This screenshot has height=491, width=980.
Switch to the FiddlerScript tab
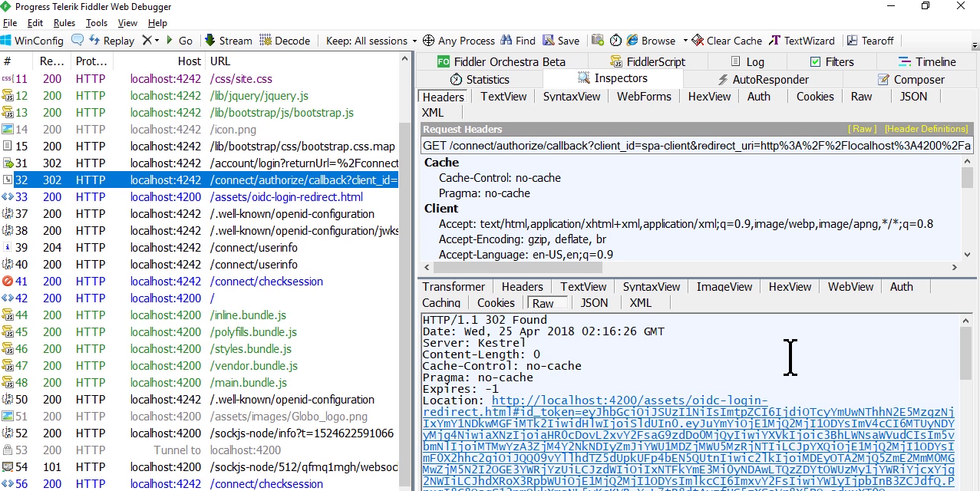tap(648, 61)
